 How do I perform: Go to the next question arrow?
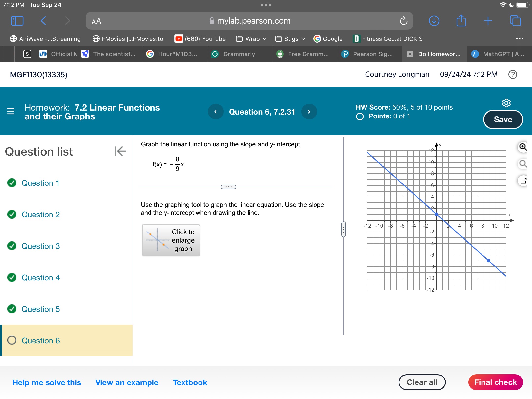(309, 112)
